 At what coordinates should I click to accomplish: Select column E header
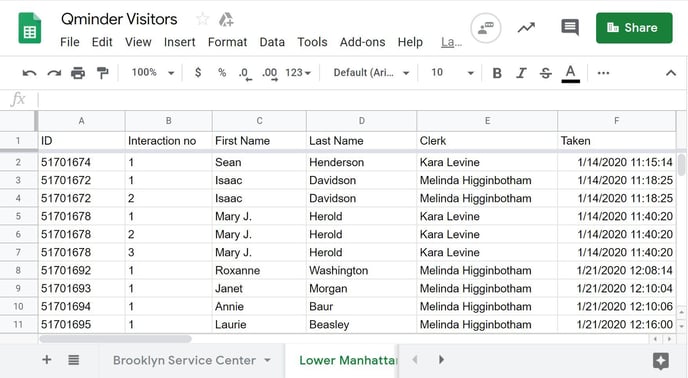pyautogui.click(x=487, y=121)
